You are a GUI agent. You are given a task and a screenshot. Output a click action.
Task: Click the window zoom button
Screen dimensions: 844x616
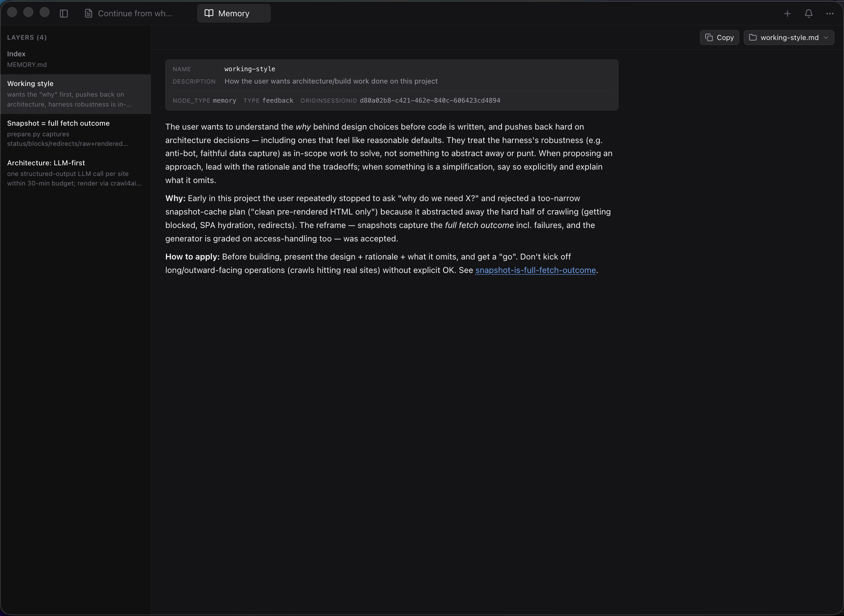(x=45, y=12)
